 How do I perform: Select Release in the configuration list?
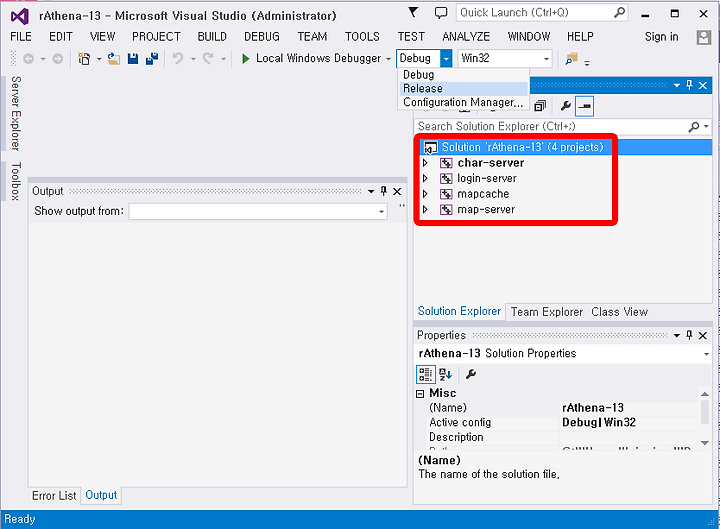[x=463, y=89]
